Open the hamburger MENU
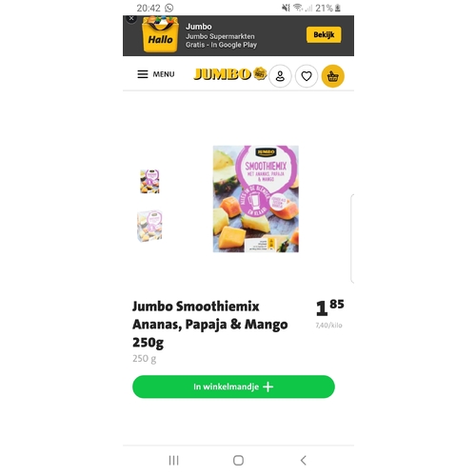The image size is (476, 476). (156, 74)
